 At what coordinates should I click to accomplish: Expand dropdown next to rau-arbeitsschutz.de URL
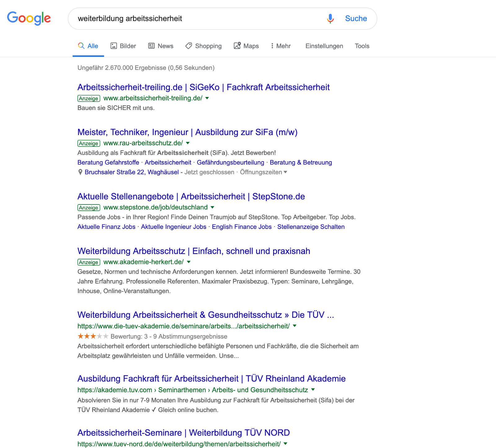tap(188, 143)
